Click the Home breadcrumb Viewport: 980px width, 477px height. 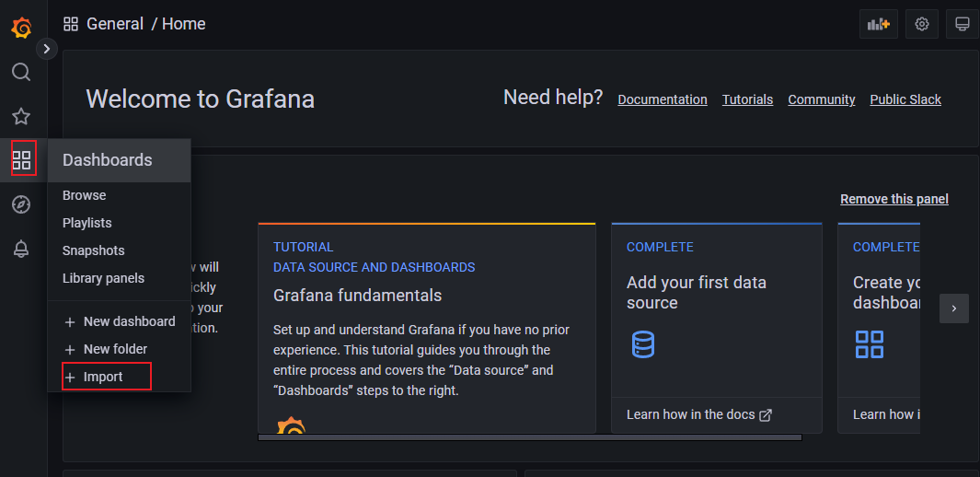click(184, 24)
